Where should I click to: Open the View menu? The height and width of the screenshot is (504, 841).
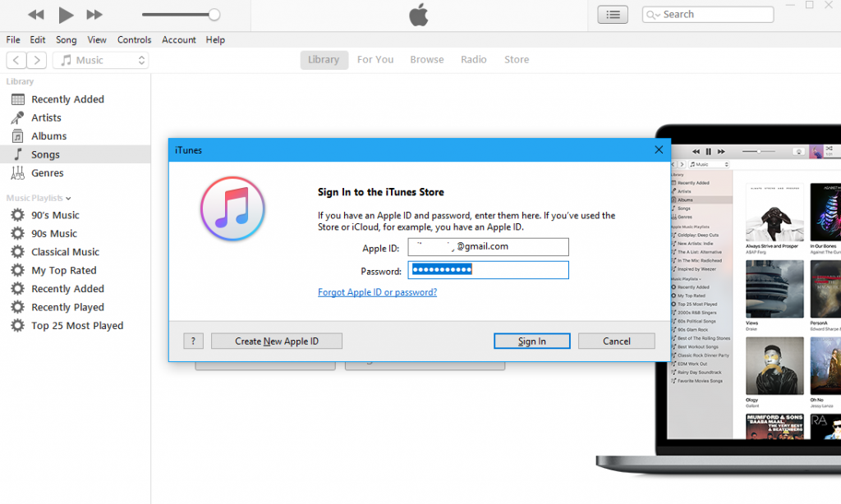coord(97,39)
